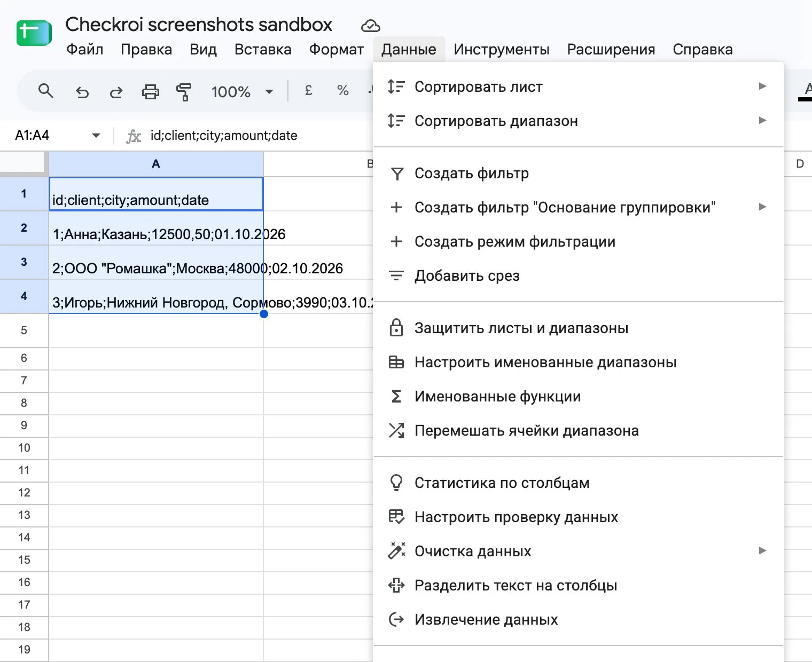
Task: Click the pound currency format icon
Action: 308,91
